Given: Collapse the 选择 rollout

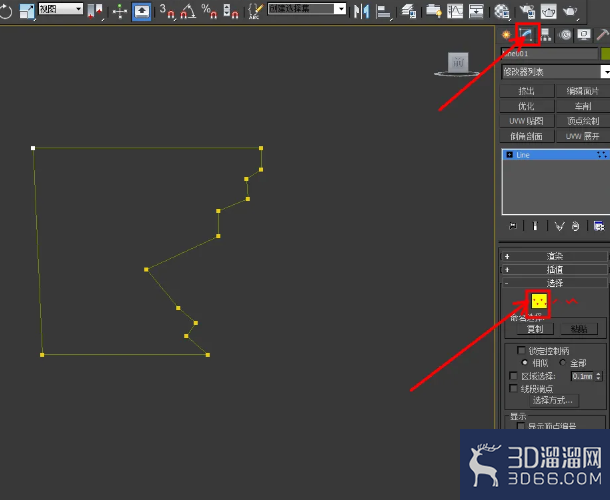Looking at the screenshot, I should [x=555, y=283].
